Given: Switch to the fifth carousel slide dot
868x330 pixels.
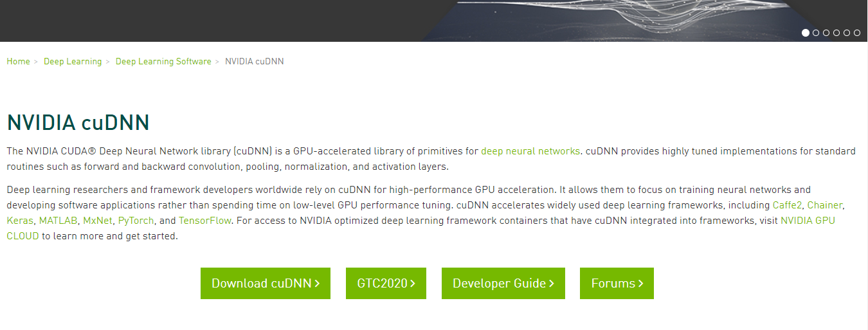Looking at the screenshot, I should [847, 33].
